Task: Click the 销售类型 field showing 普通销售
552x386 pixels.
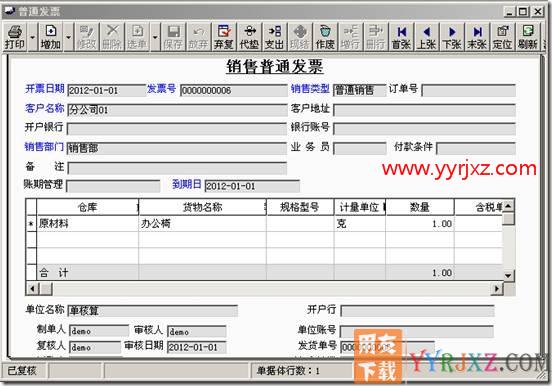Action: pos(359,91)
